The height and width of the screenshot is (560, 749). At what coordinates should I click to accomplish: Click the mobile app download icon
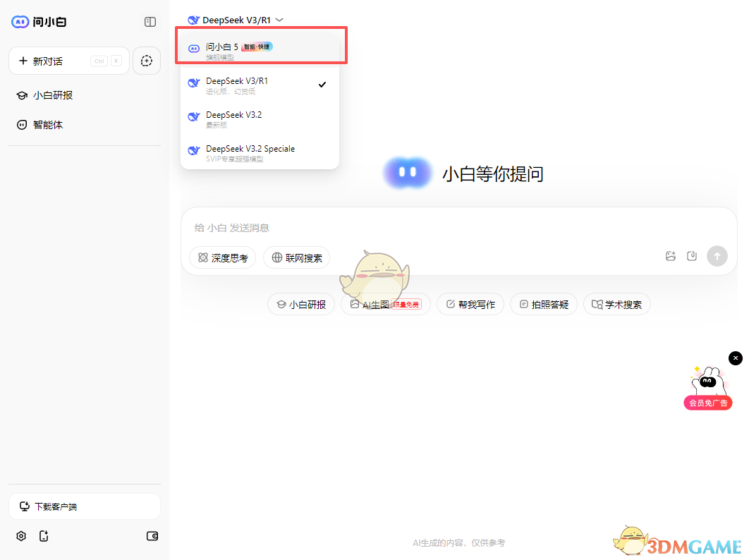tap(44, 536)
